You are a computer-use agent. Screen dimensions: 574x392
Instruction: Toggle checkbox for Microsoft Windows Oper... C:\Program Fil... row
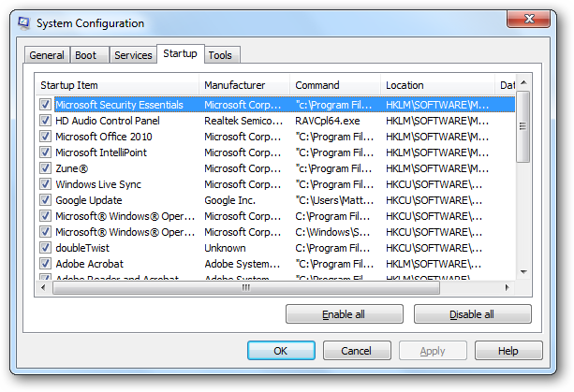(45, 216)
